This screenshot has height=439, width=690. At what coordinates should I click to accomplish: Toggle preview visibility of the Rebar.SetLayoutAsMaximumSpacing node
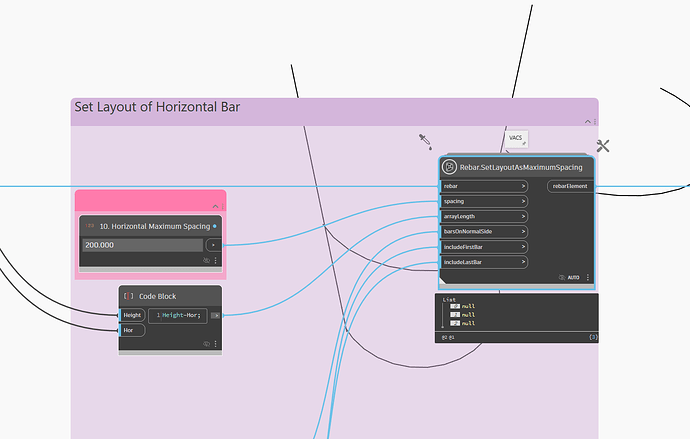(562, 278)
